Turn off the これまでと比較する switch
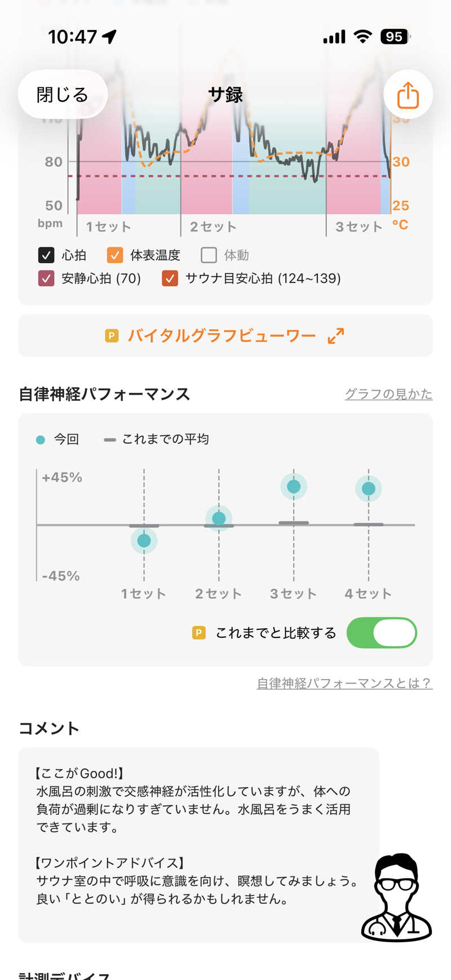This screenshot has width=451, height=980. 382,633
